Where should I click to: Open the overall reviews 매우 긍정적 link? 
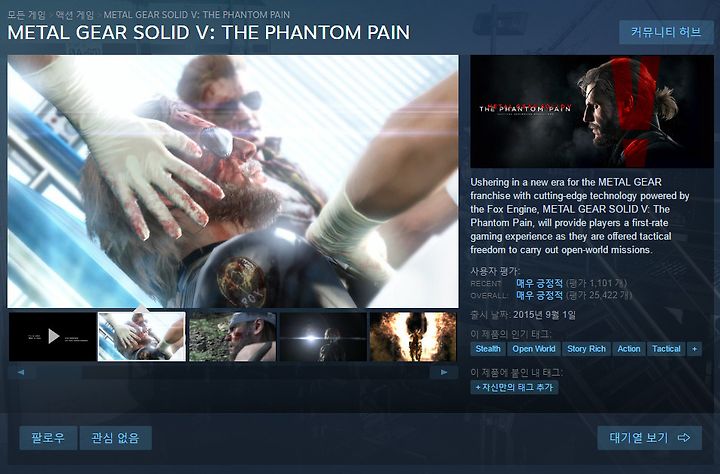[539, 295]
